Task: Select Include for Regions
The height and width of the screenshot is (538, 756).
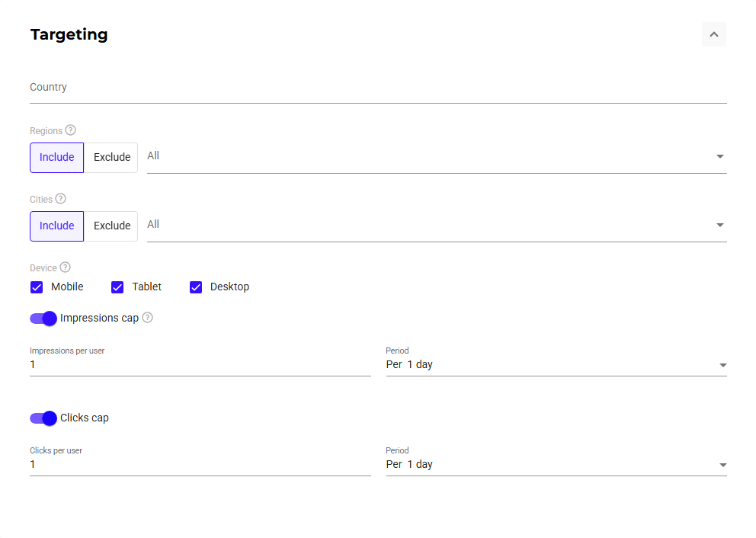Action: pos(57,158)
